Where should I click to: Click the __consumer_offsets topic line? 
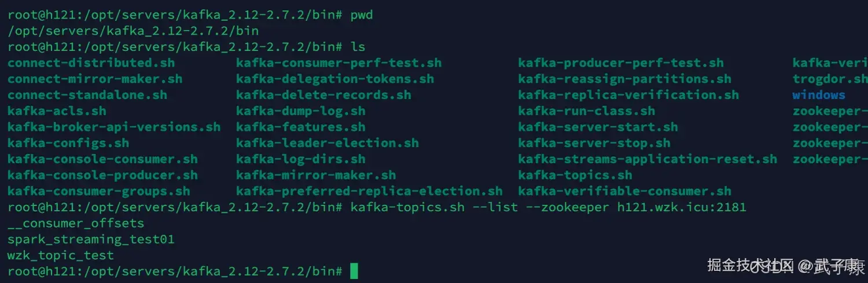(x=76, y=223)
